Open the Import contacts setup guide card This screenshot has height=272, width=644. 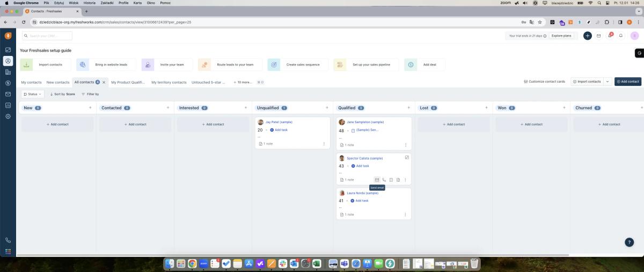coord(46,65)
